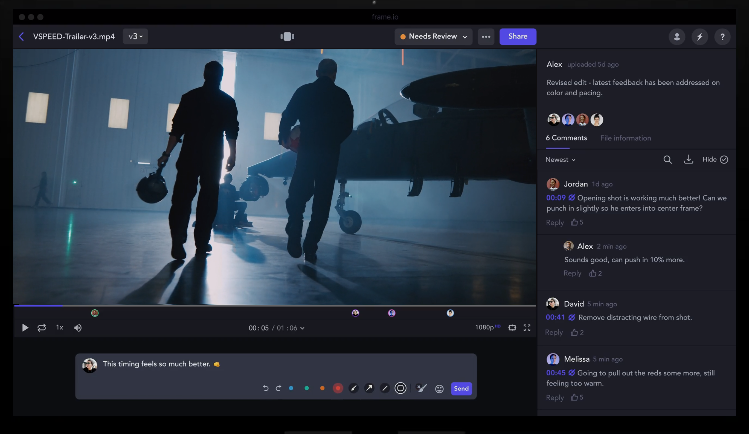Pick the red annotation color
The height and width of the screenshot is (434, 749).
338,389
